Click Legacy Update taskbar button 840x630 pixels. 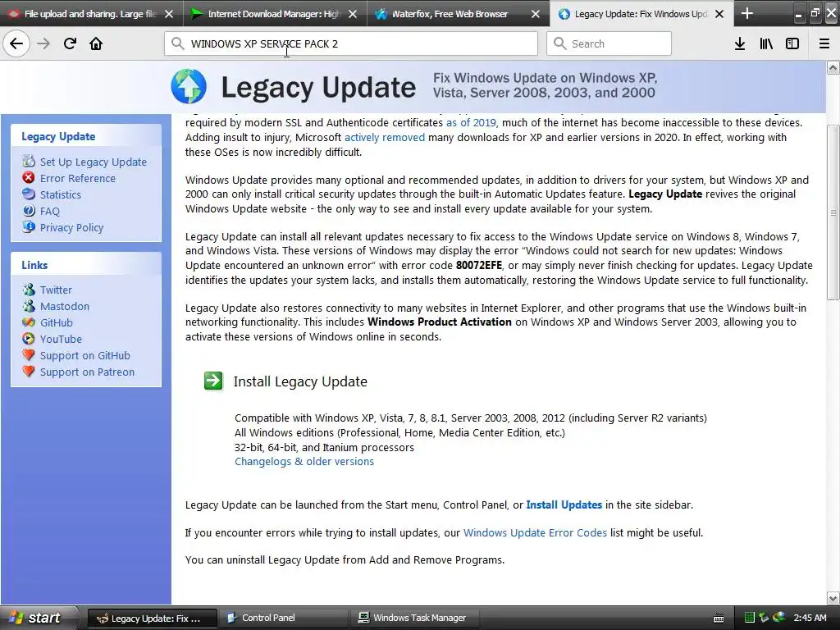click(152, 618)
